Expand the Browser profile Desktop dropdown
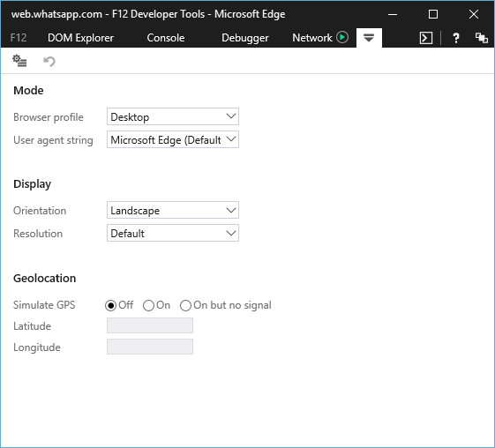 173,116
